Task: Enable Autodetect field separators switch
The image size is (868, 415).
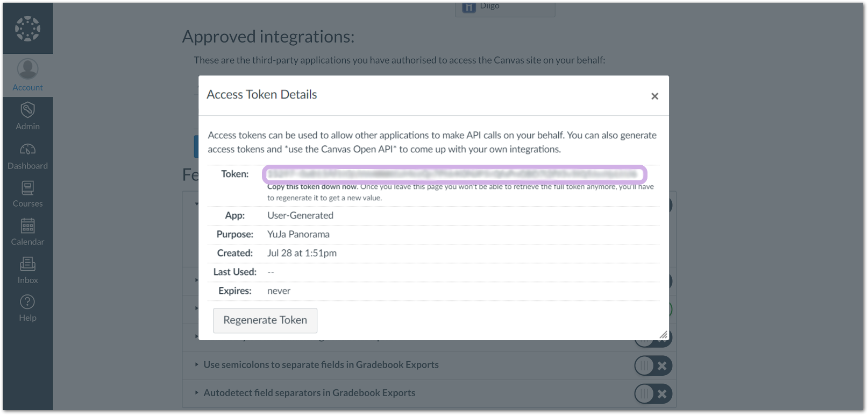Action: (653, 393)
